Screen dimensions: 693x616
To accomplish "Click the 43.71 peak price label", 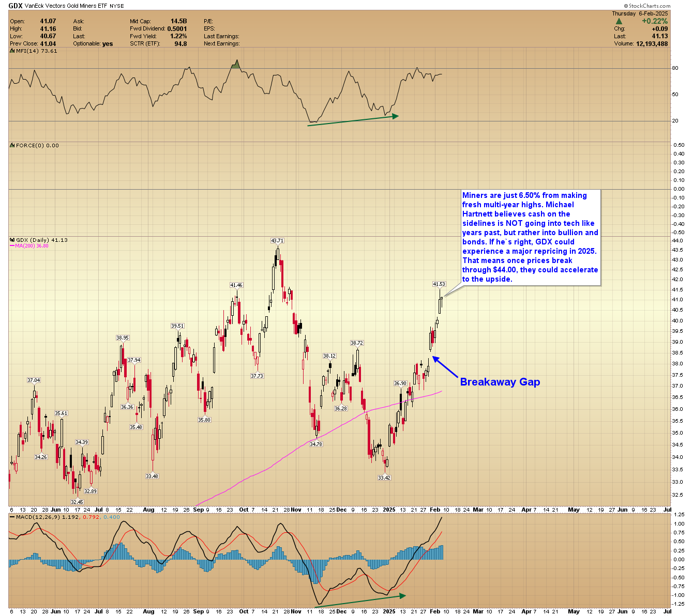I will (278, 240).
